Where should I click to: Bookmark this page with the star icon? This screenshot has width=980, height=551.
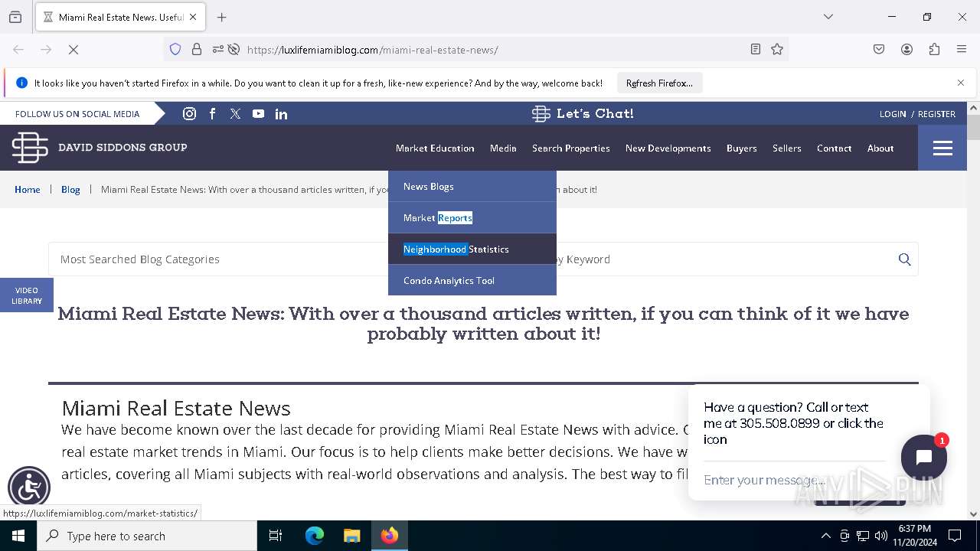click(777, 50)
